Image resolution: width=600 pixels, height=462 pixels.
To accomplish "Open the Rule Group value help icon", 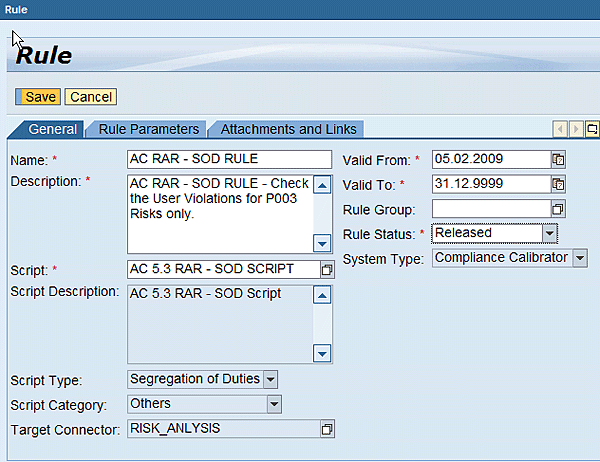I will tap(558, 209).
